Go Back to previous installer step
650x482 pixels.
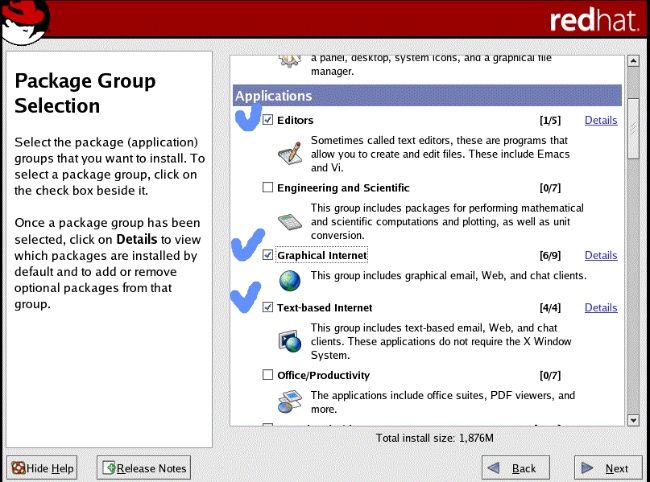pyautogui.click(x=516, y=468)
